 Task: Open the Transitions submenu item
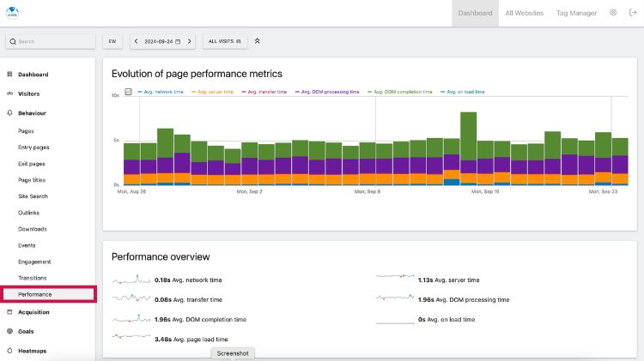[33, 278]
